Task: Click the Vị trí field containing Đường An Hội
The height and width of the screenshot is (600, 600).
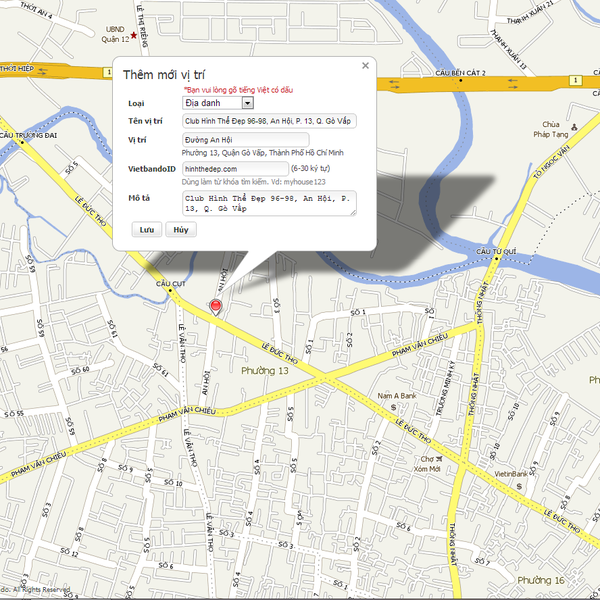Action: pyautogui.click(x=246, y=140)
